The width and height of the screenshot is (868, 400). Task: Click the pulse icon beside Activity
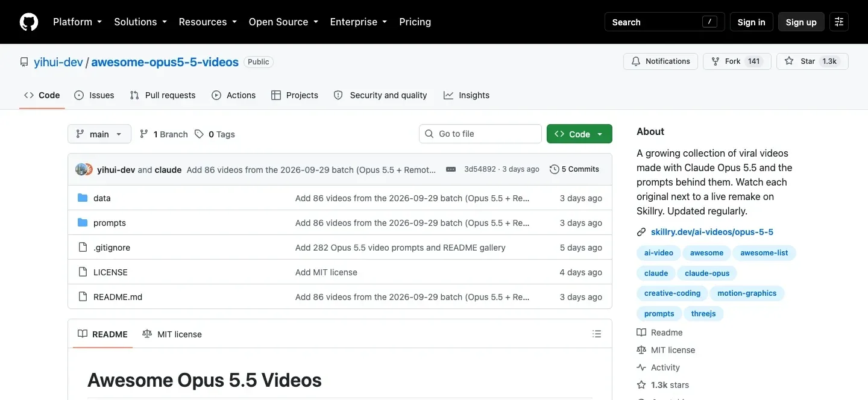[x=641, y=367]
